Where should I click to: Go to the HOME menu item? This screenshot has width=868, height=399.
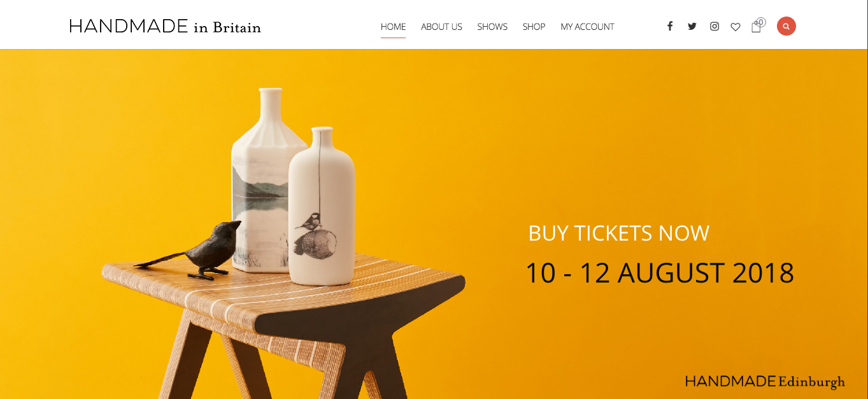tap(393, 27)
